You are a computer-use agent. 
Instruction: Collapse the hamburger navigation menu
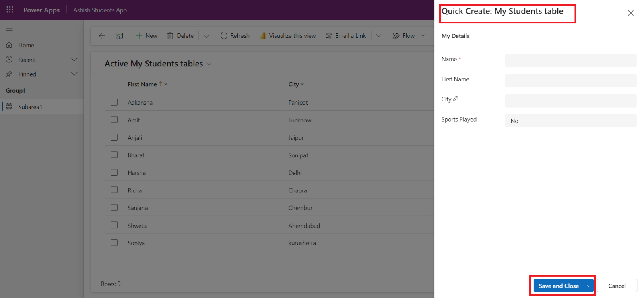9,29
